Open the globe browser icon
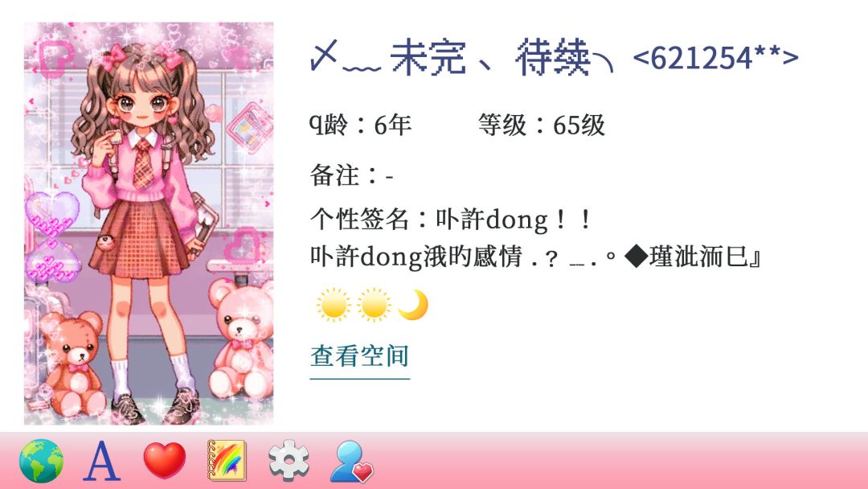Viewport: 868px width, 489px height. point(41,461)
